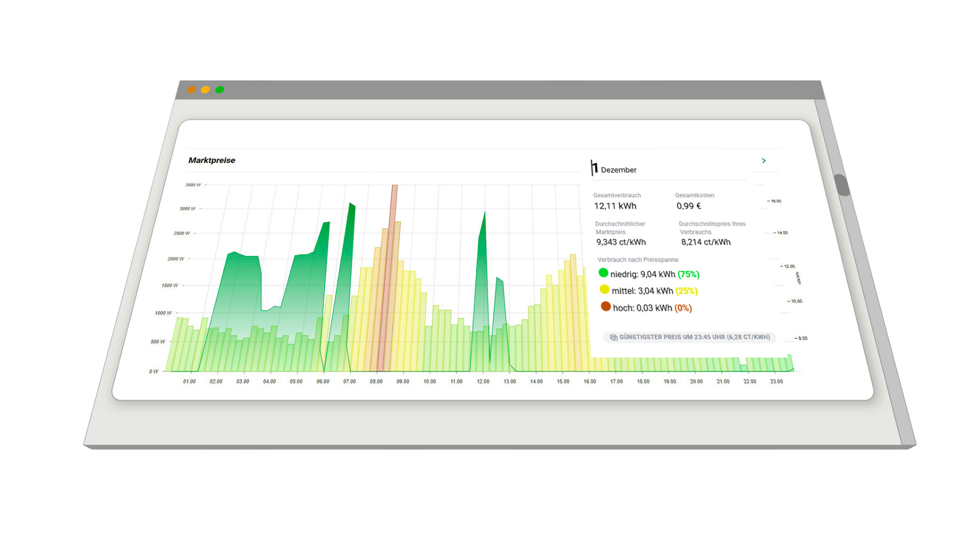Click the Gesamtkosten label
The image size is (980, 551).
tap(695, 195)
